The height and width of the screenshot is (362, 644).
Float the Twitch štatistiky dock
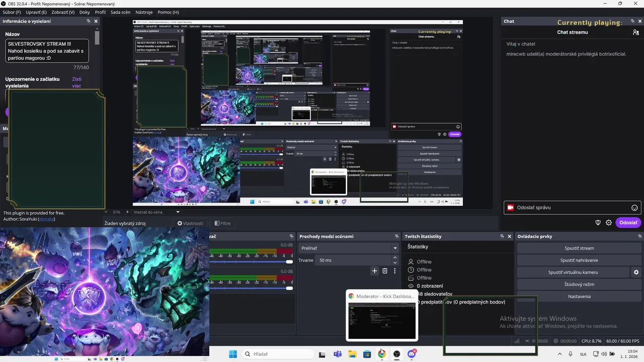coord(502,236)
